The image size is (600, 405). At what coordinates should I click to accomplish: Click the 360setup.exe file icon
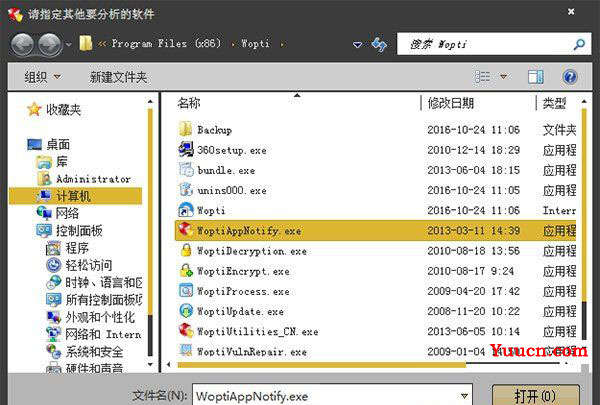click(186, 149)
